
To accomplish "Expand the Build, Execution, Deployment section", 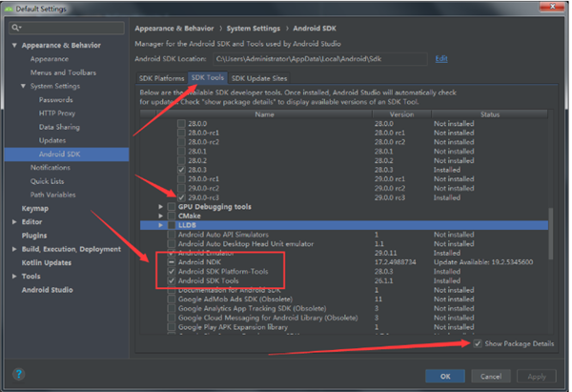I will coord(12,248).
